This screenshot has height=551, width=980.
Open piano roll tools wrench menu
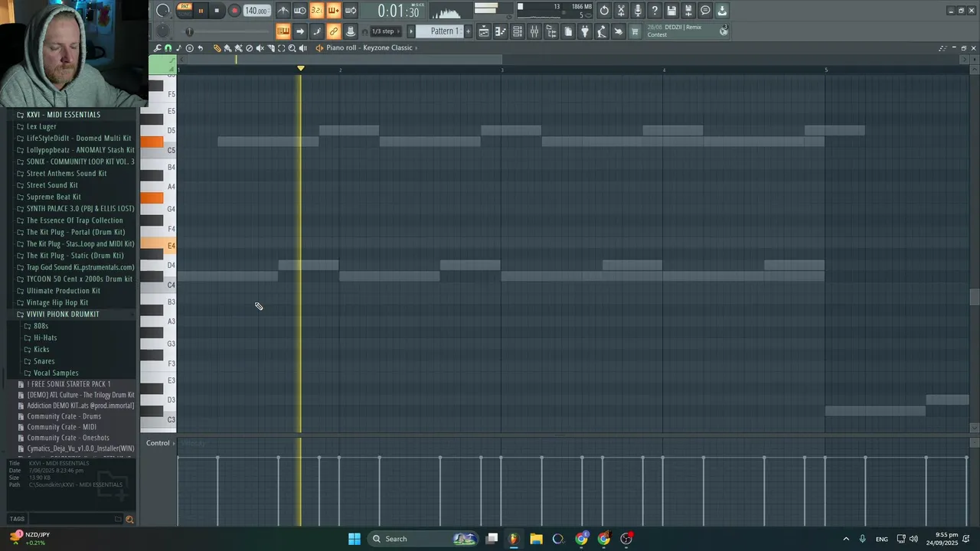pos(158,48)
